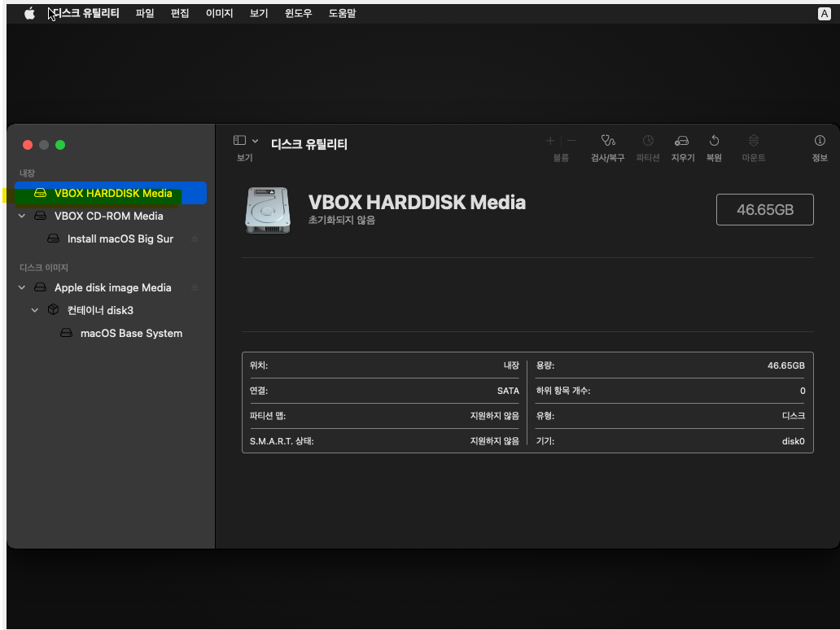This screenshot has height=630, width=840.
Task: Open the 디스크 유틸리티 app menu
Action: click(x=86, y=13)
